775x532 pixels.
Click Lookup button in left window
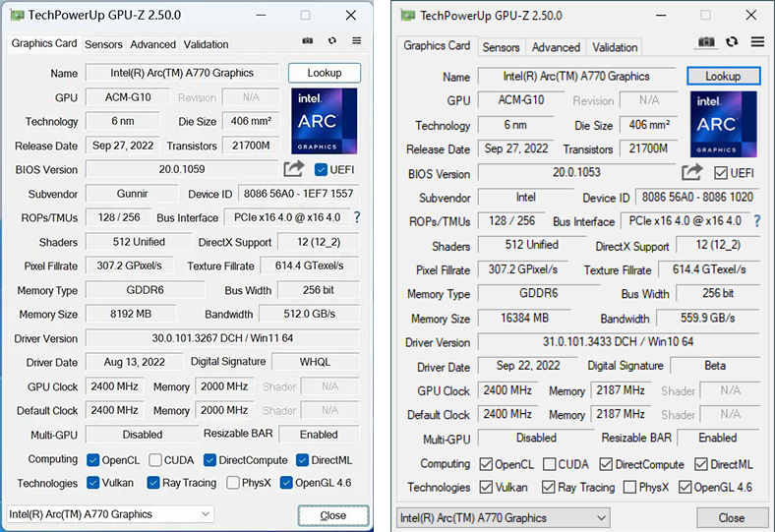[325, 73]
